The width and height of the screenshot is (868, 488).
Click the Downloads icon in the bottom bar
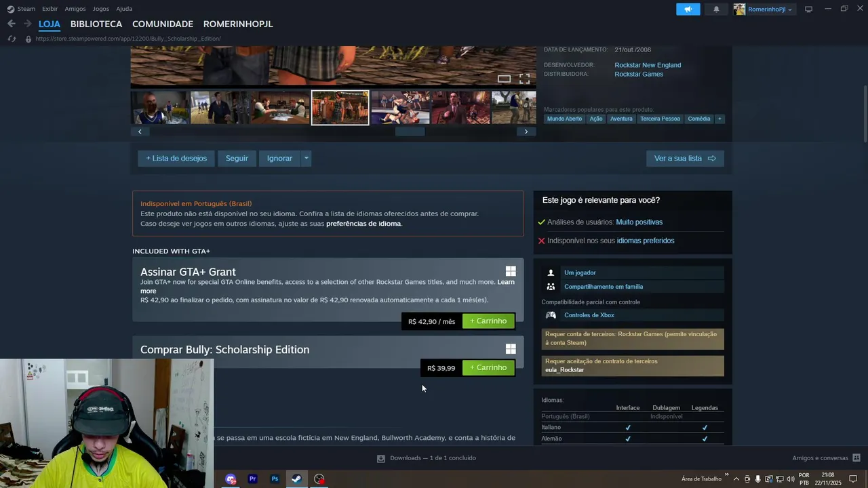coord(381,458)
